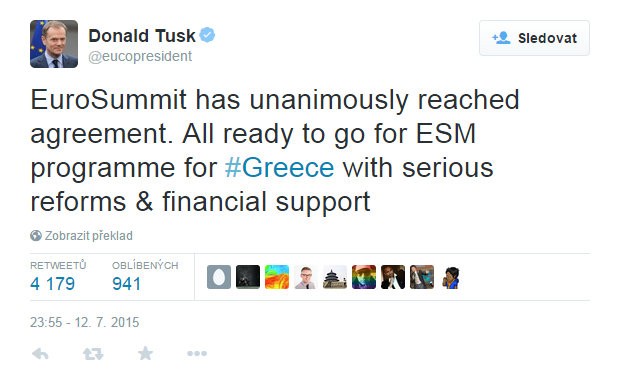Click the egg default avatar
Screen dimensions: 622x381
click(x=219, y=277)
